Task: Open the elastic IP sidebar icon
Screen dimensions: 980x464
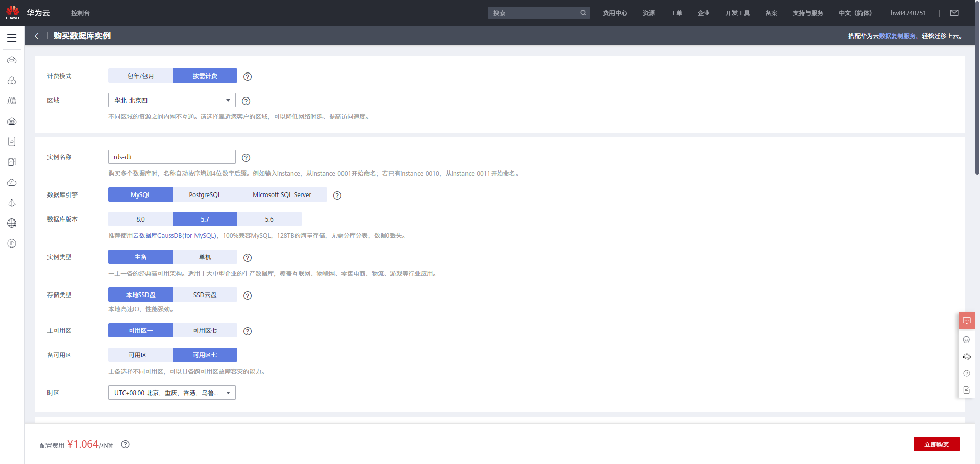Action: [12, 243]
